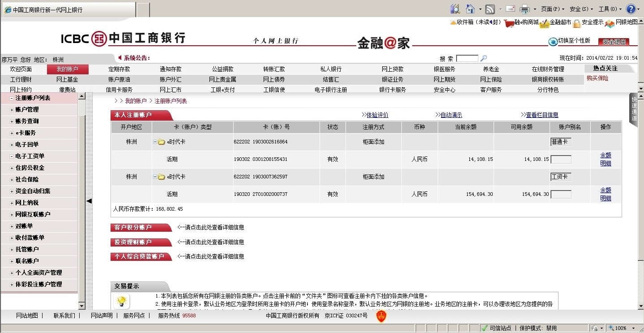Screen dimensions: 644x333
Task: Click the browser printer icon
Action: point(525,9)
